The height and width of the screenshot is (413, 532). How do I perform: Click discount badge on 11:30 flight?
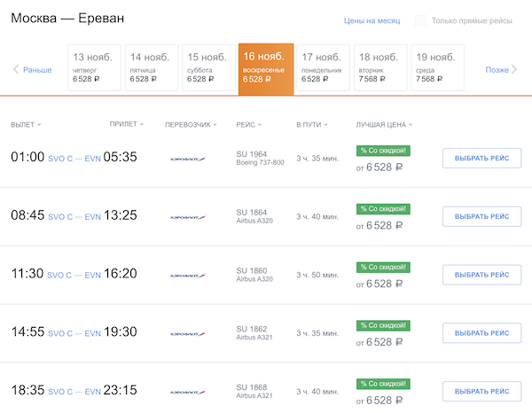pyautogui.click(x=381, y=268)
